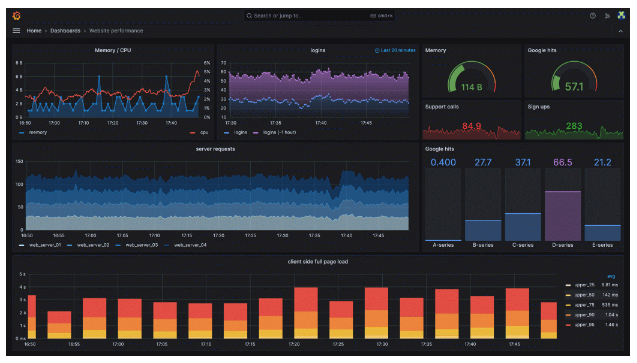This screenshot has width=637, height=363.
Task: Click the cpu legend red color swatch
Action: click(193, 133)
